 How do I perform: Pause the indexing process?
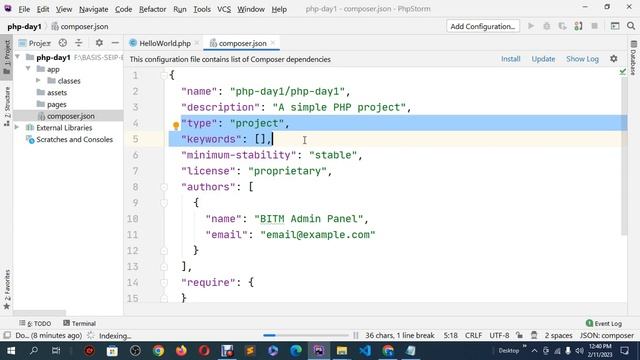click(x=356, y=335)
